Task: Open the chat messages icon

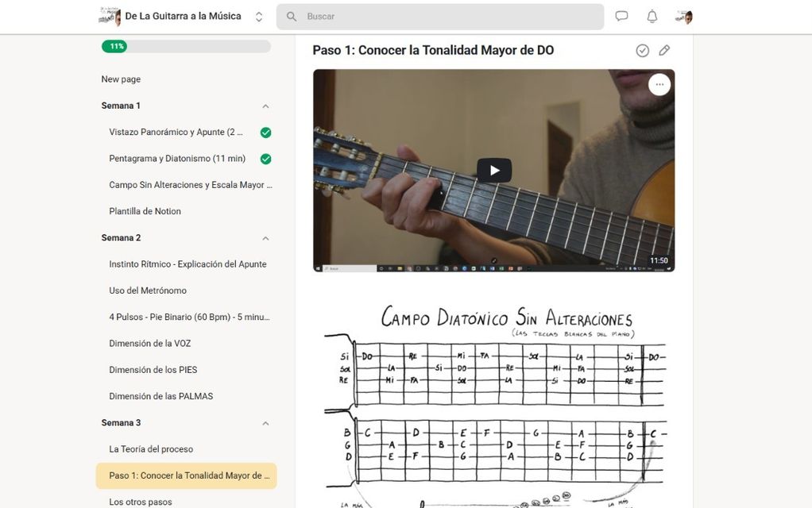Action: coord(621,17)
